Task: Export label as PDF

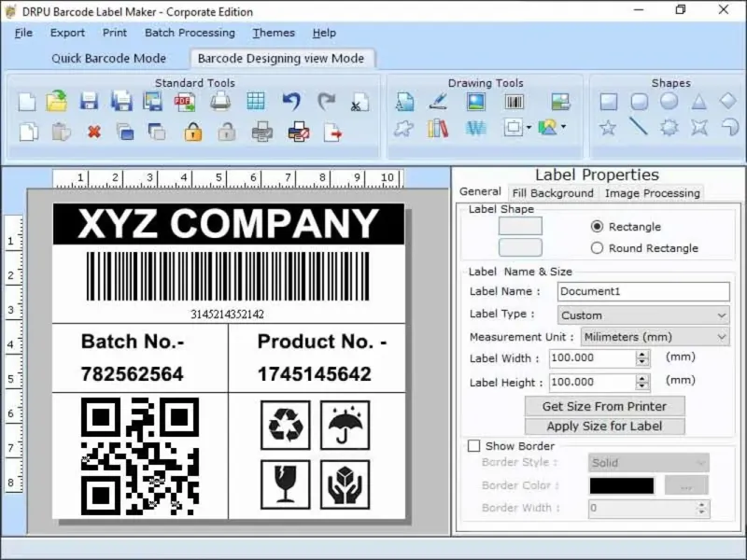Action: (x=185, y=102)
